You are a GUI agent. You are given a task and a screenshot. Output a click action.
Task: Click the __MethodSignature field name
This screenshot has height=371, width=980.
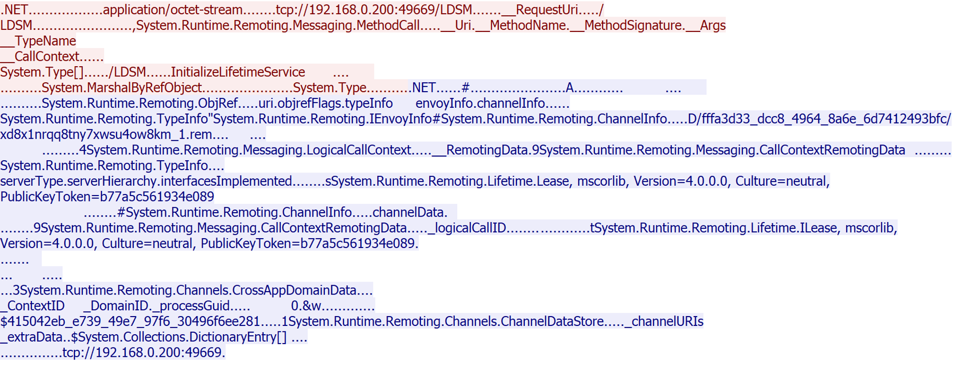pyautogui.click(x=634, y=25)
